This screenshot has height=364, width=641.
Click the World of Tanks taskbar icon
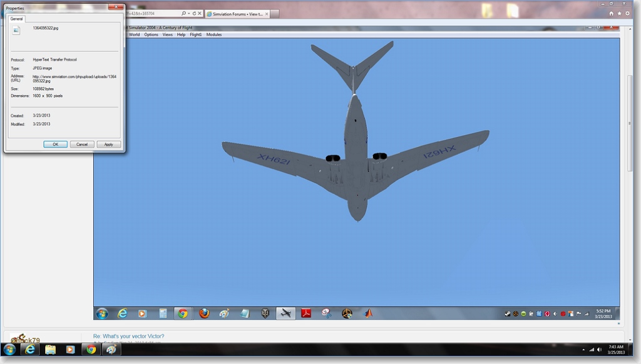click(x=265, y=313)
